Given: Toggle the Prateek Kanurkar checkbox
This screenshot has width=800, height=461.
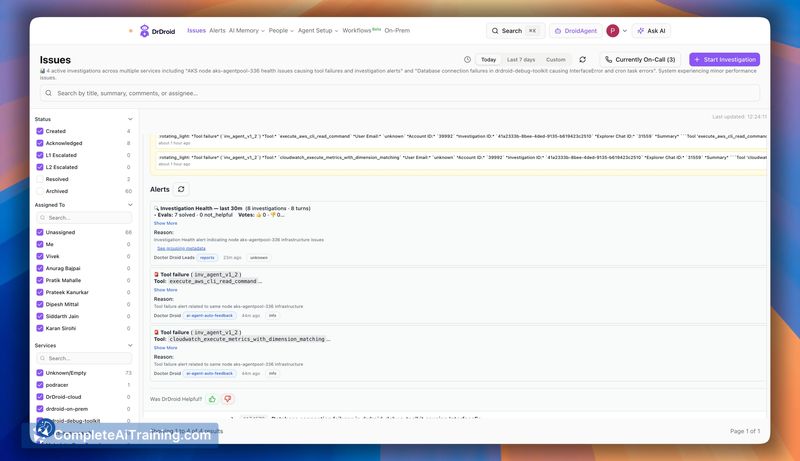Looking at the screenshot, I should pos(40,292).
